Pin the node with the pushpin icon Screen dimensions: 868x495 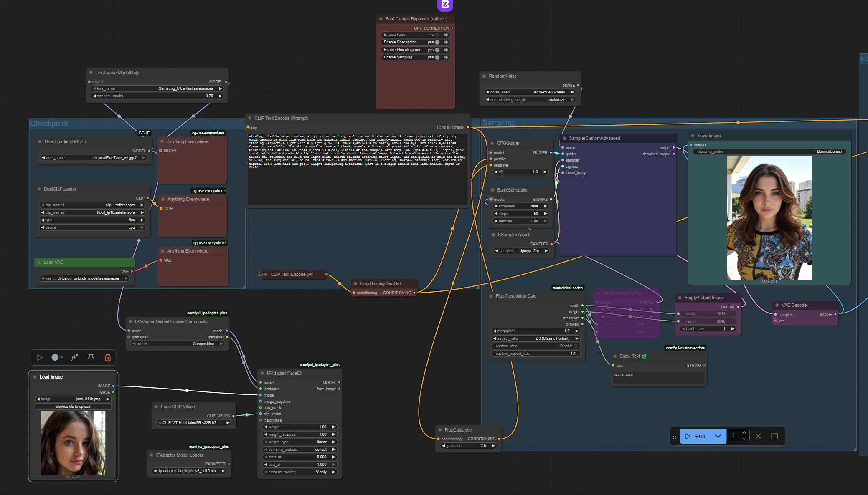(x=91, y=358)
